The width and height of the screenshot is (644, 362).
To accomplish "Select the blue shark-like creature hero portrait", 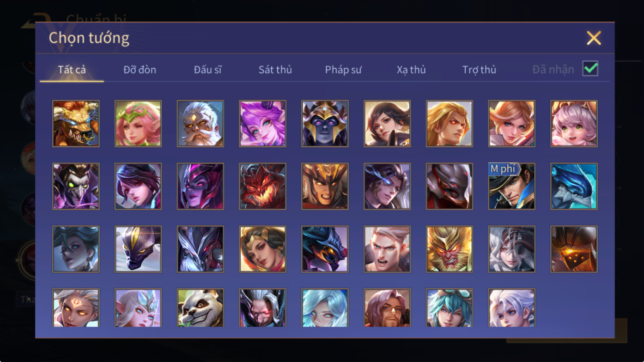I will (x=574, y=186).
